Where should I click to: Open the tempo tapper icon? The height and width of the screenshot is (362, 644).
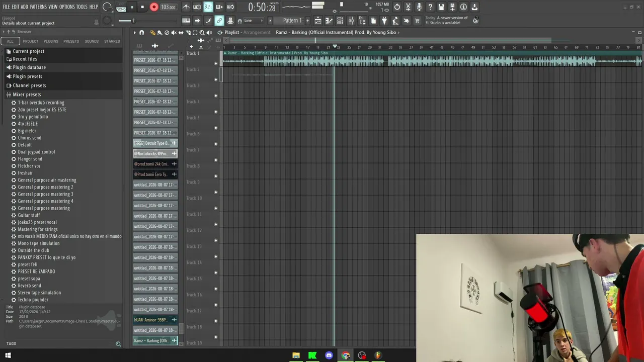395,21
